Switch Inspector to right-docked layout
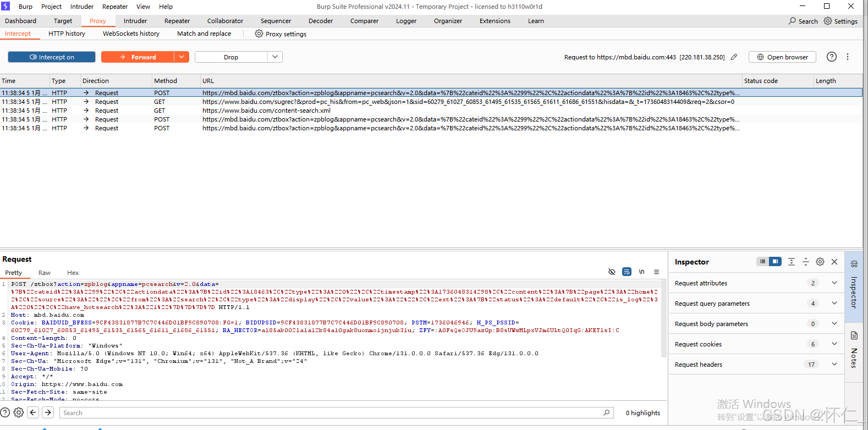This screenshot has width=868, height=430. 775,262
